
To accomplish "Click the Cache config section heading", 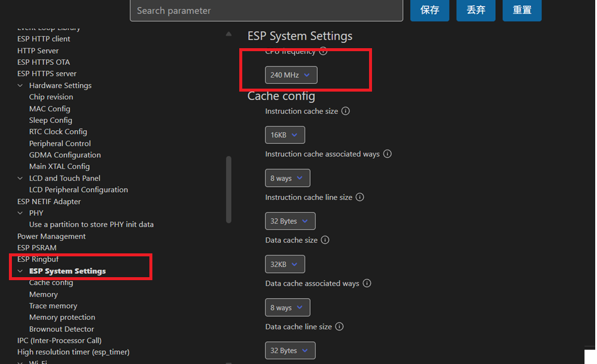I will (282, 96).
